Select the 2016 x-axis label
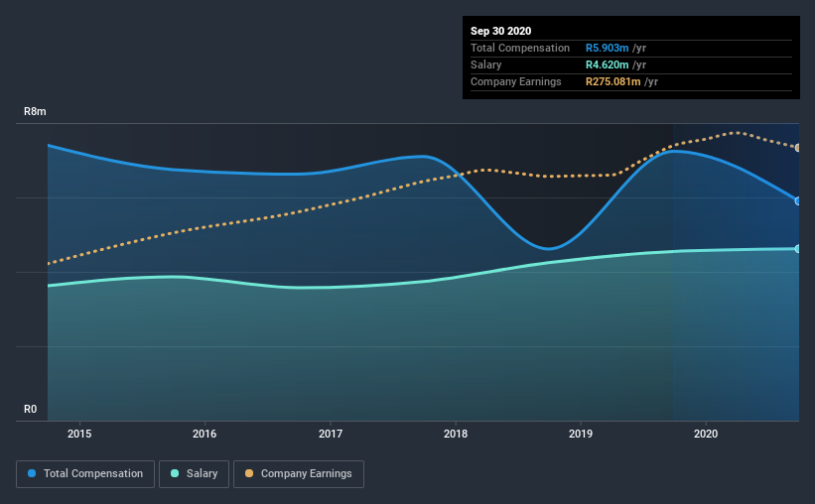 [x=204, y=434]
